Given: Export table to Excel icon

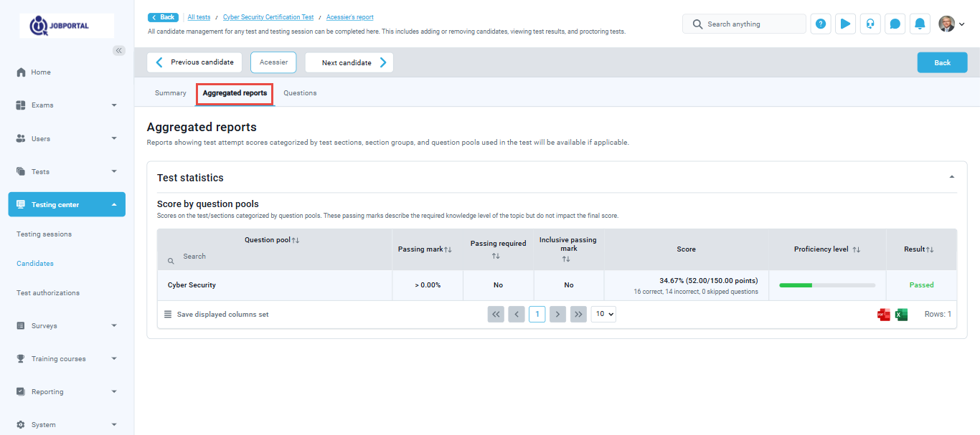Looking at the screenshot, I should click(x=902, y=315).
